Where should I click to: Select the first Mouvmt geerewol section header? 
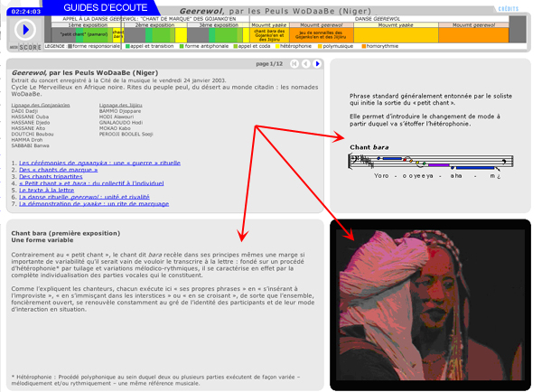322,25
